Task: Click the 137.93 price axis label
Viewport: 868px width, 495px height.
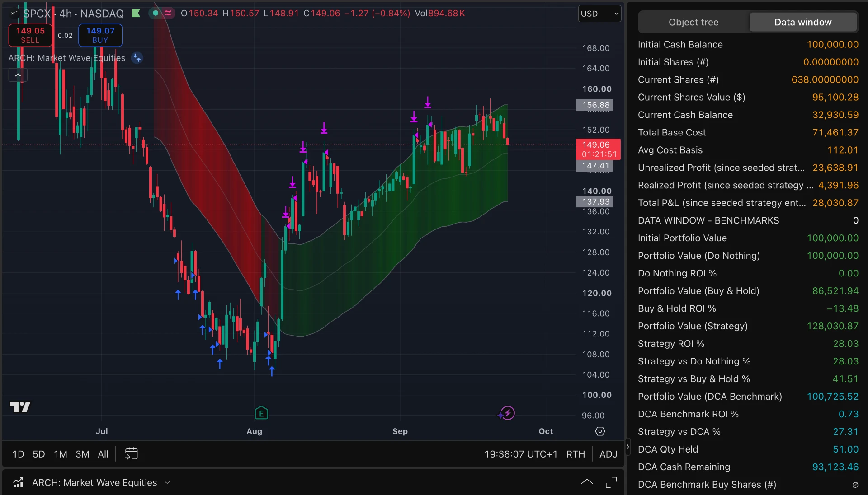Action: [594, 201]
